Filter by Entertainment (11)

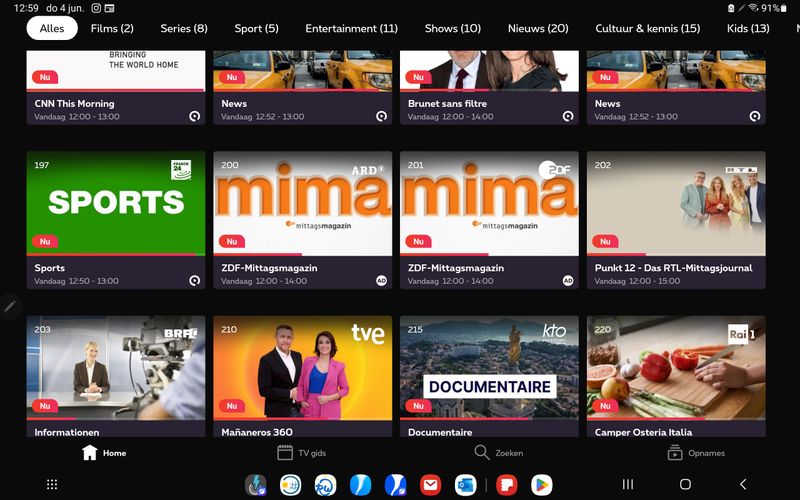pos(351,28)
